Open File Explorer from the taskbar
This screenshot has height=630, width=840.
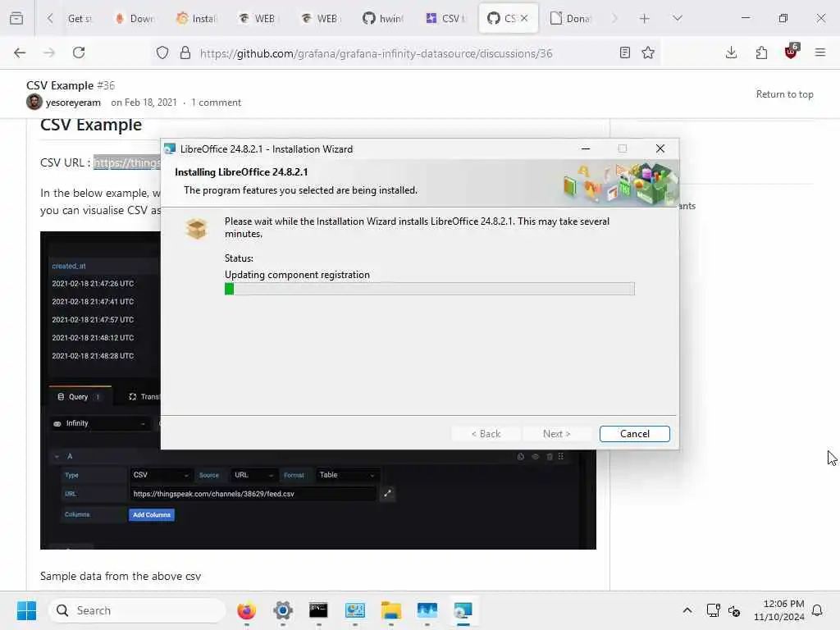(x=391, y=610)
